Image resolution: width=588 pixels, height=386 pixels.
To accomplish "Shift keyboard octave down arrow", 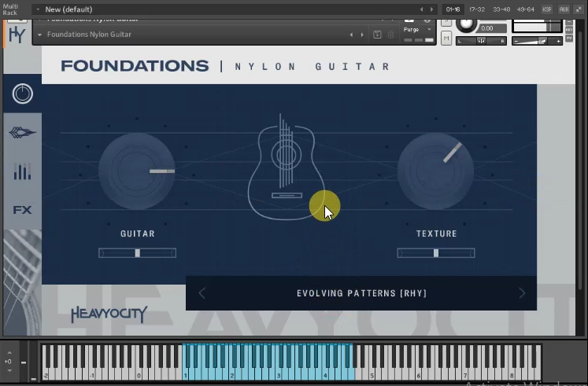I will pos(9,370).
